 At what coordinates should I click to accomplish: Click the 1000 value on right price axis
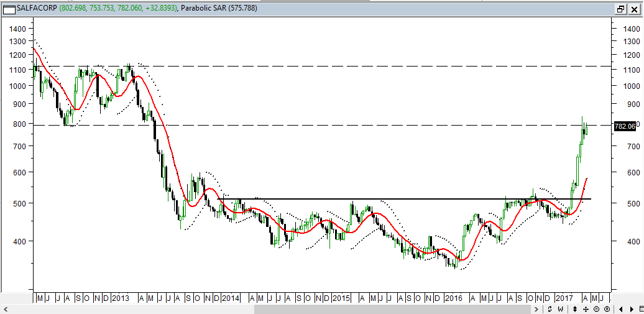(x=631, y=86)
